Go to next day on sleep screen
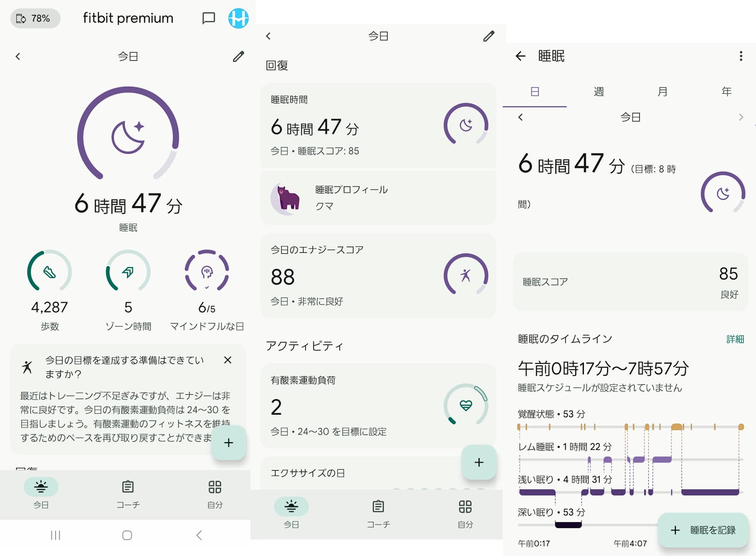The image size is (756, 556). [741, 117]
